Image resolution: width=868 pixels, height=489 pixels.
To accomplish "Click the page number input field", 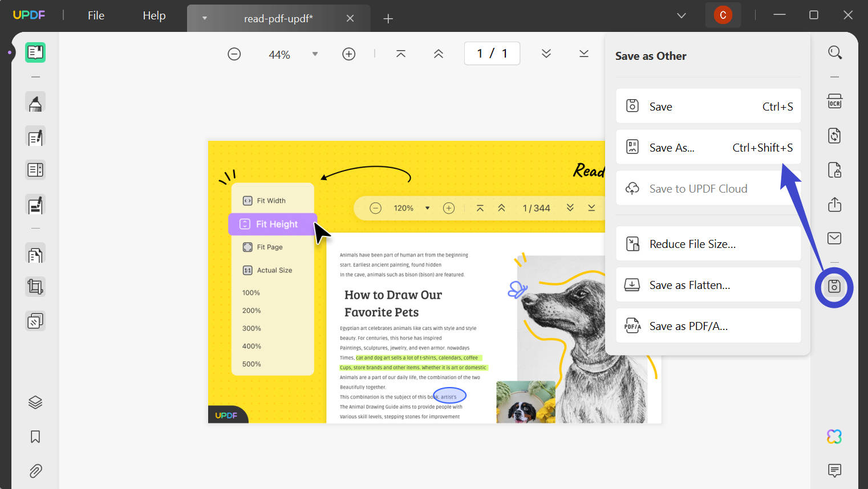I will [492, 53].
